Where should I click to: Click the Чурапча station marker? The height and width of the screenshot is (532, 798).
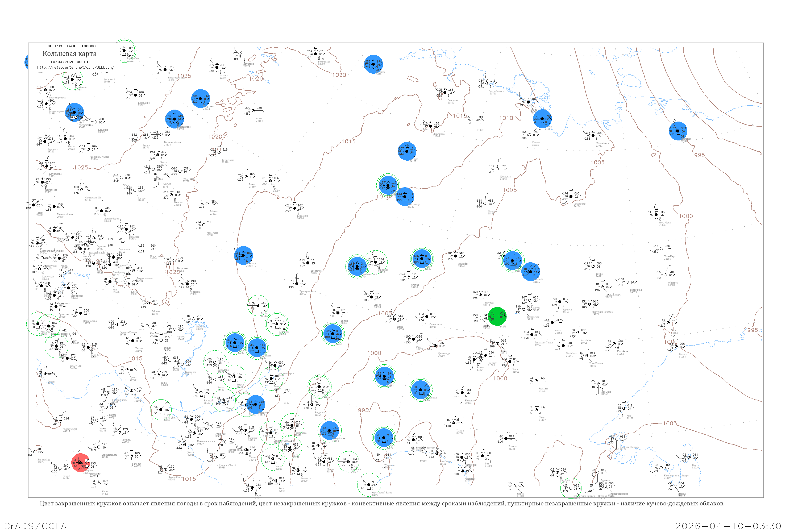point(559,302)
